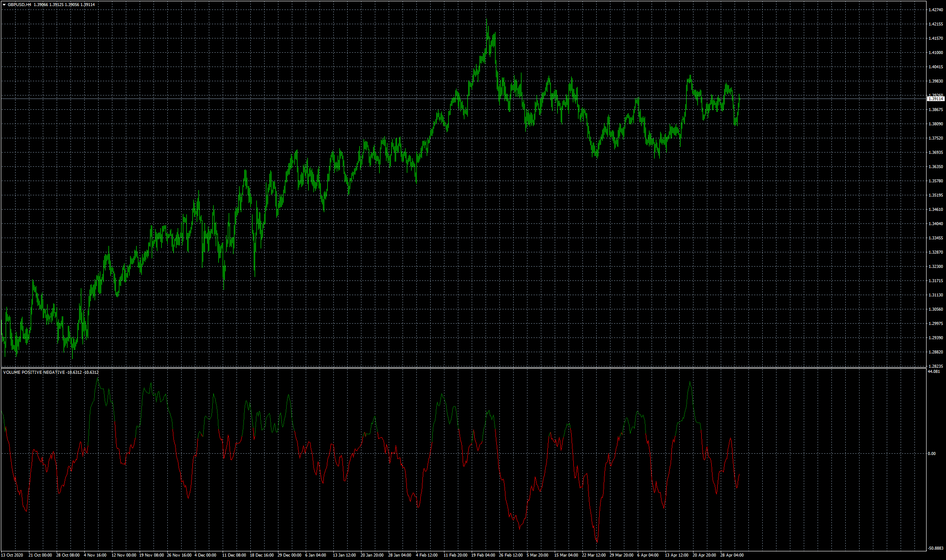946x560 pixels.
Task: Click the 4 Dec 00:00 time label
Action: 205,555
